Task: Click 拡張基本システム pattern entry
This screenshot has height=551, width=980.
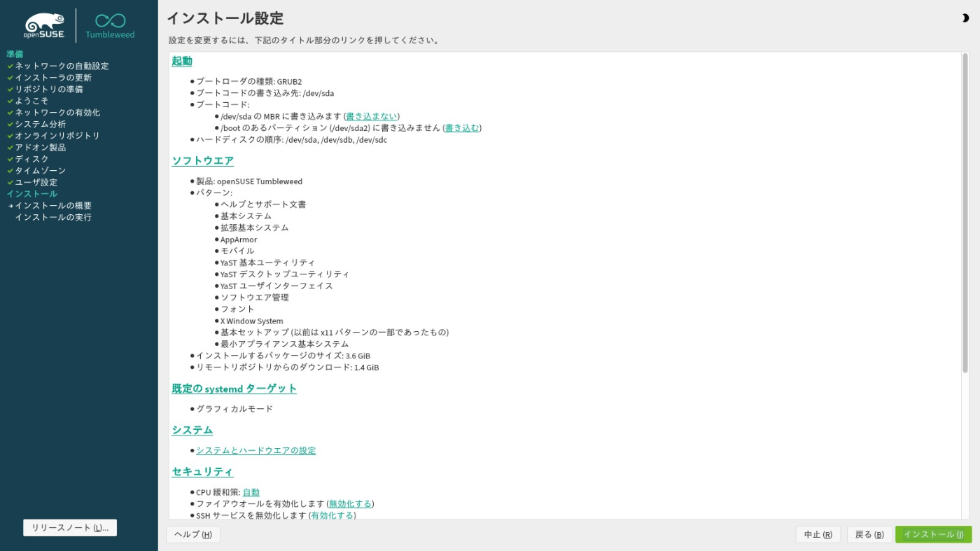Action: (255, 228)
